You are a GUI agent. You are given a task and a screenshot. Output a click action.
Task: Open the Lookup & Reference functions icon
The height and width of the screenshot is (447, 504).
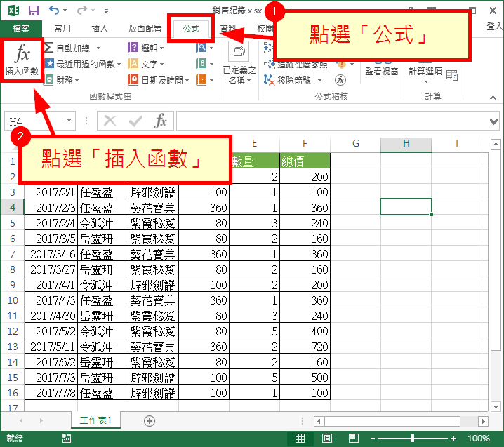(x=201, y=48)
